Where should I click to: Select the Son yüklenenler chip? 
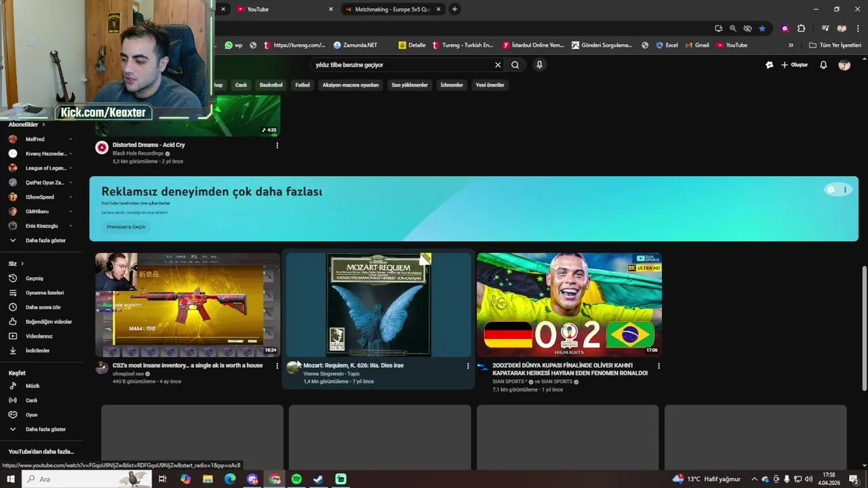[x=410, y=85]
